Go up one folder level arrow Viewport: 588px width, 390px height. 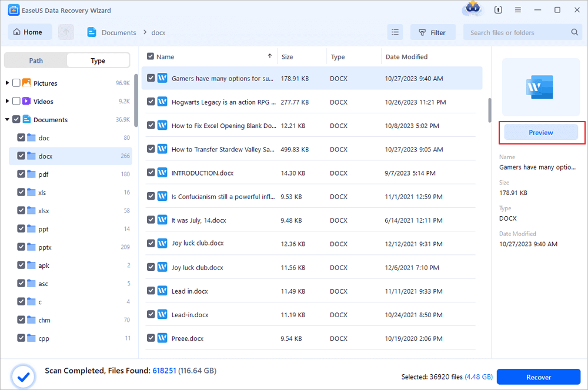[x=66, y=32]
